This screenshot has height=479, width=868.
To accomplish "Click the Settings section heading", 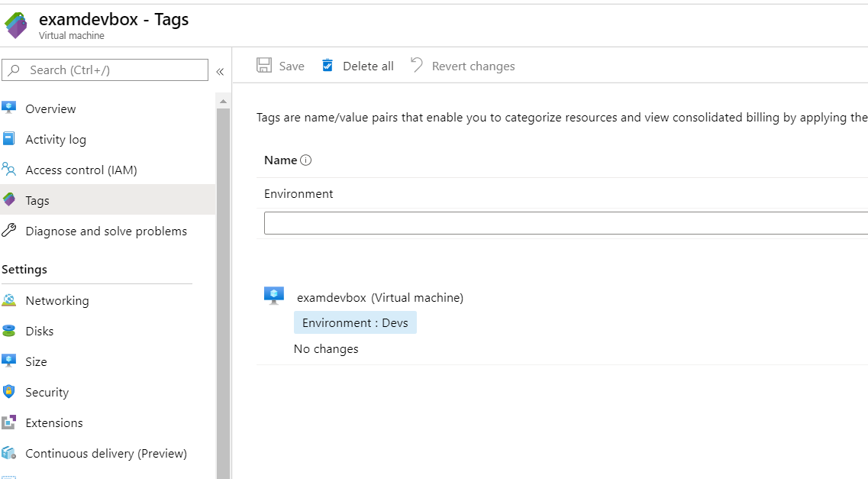I will click(24, 270).
